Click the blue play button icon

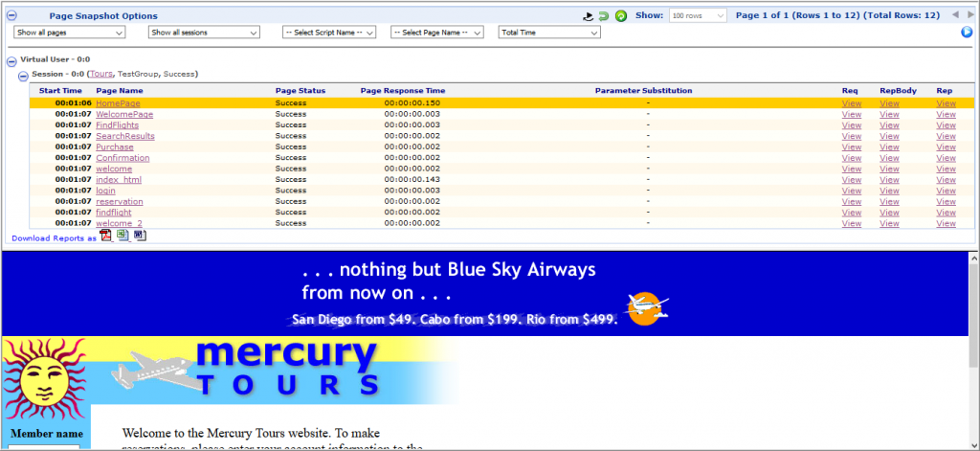coord(967,32)
